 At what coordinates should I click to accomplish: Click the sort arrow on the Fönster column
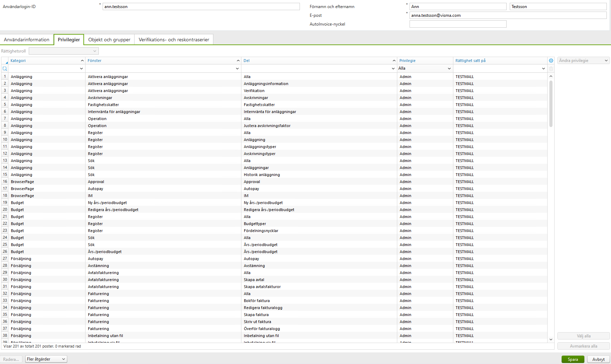coord(238,60)
